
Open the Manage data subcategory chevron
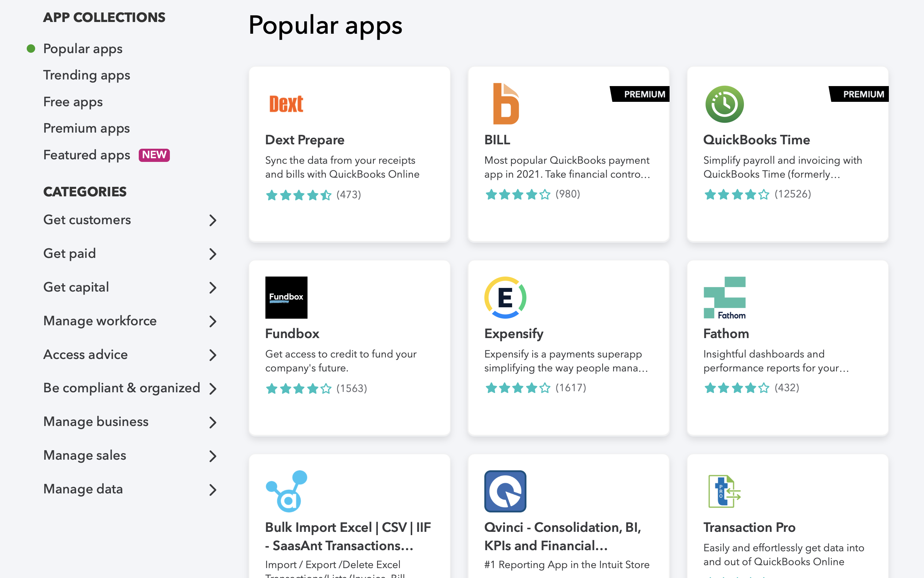[x=213, y=490]
